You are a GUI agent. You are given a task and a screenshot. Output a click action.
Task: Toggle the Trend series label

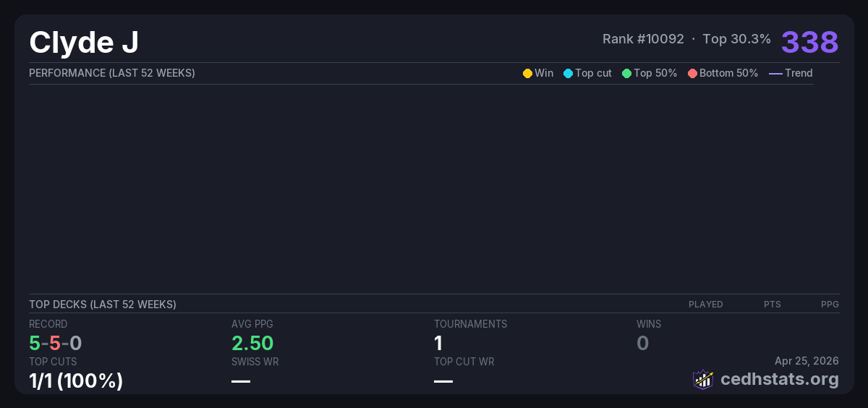coord(799,73)
